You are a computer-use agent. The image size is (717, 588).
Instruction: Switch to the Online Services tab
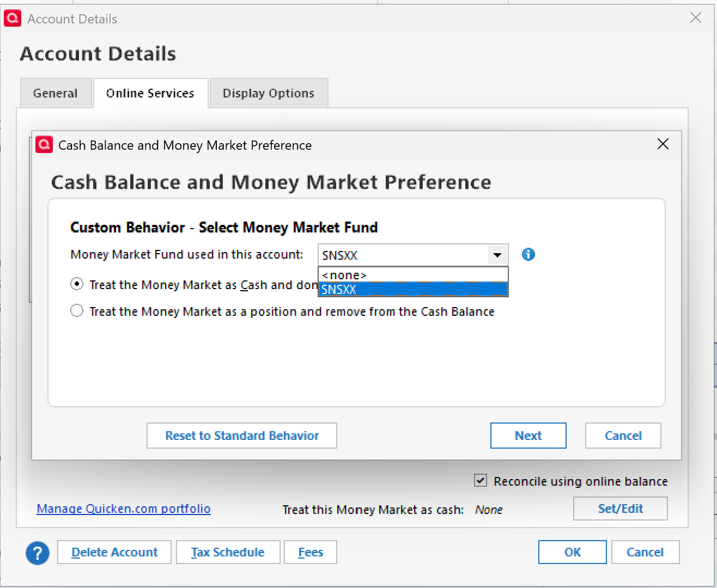pyautogui.click(x=150, y=93)
